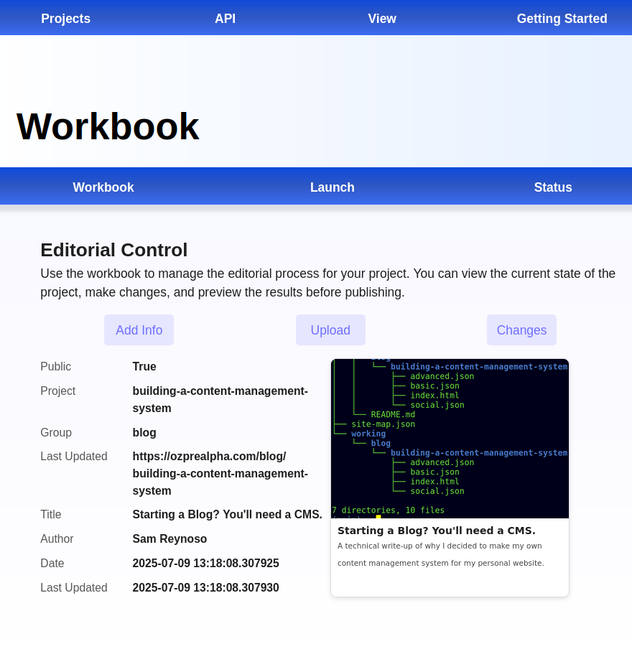Click the large Workbook page heading
Viewport: 632px width, 672px height.
click(x=108, y=126)
